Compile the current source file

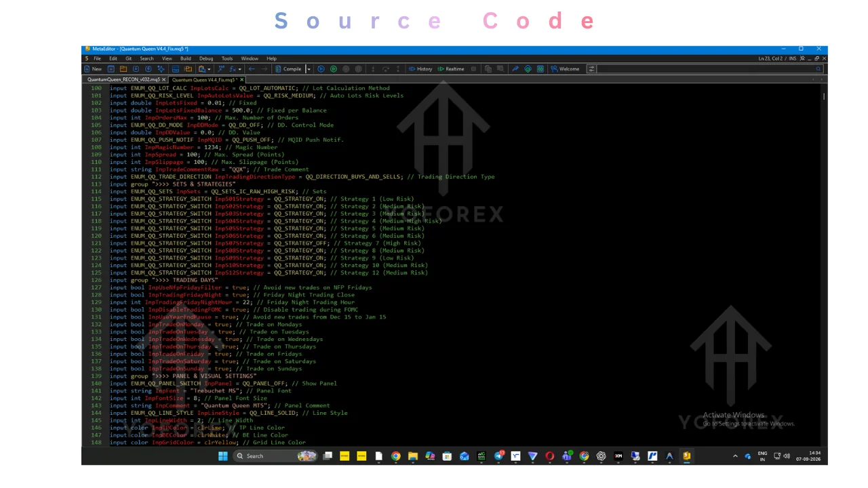click(289, 68)
